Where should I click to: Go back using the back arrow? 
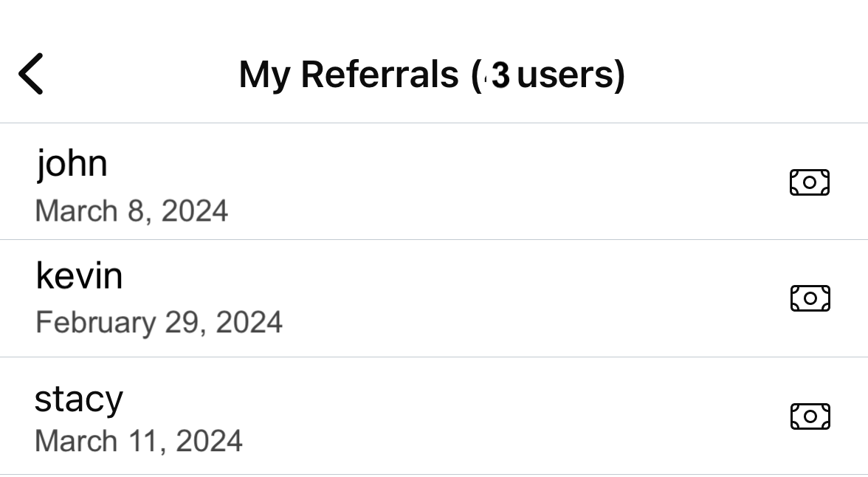(31, 74)
